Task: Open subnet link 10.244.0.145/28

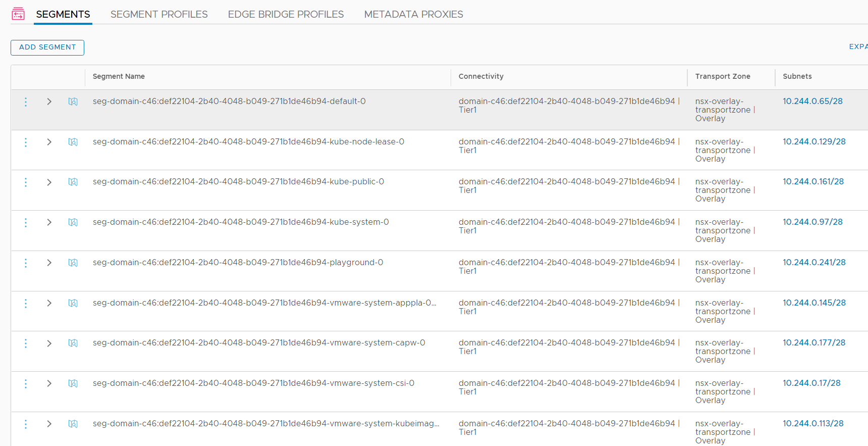Action: tap(814, 303)
